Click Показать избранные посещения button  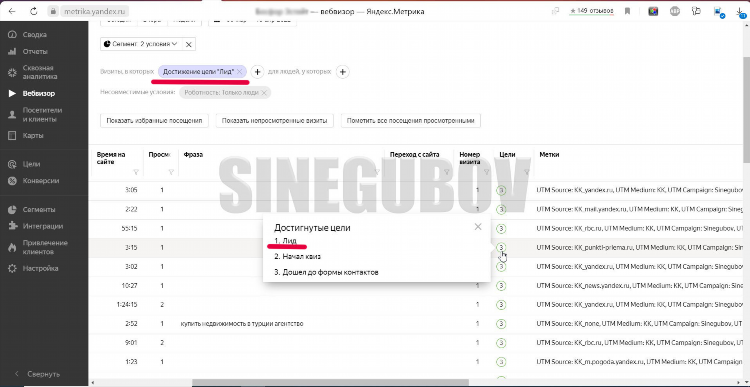(154, 121)
